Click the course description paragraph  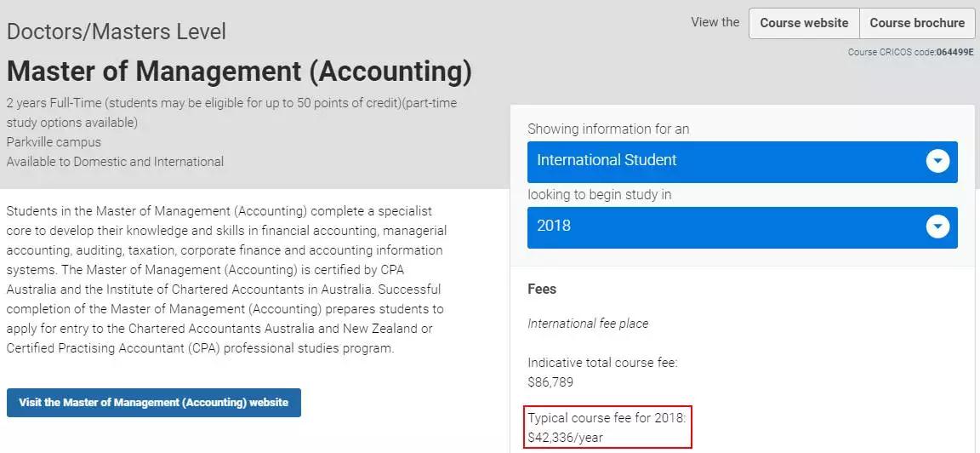point(225,279)
